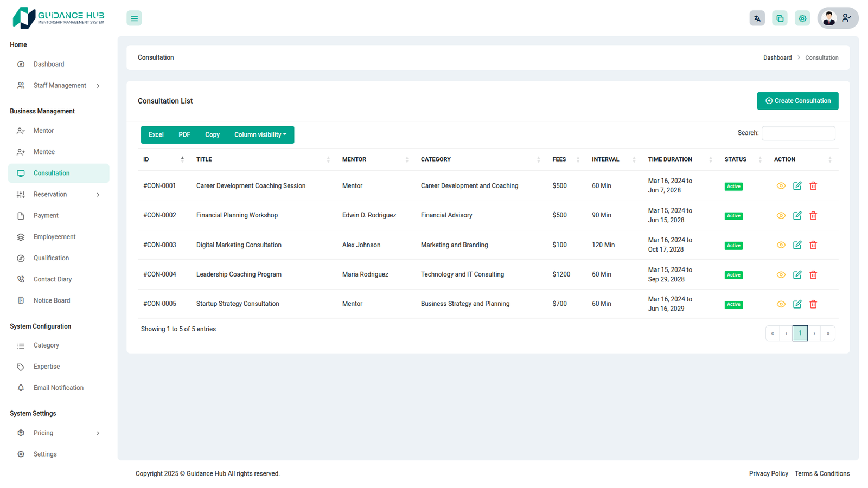Open the Mentor page in the sidebar
This screenshot has height=488, width=868.
point(43,131)
